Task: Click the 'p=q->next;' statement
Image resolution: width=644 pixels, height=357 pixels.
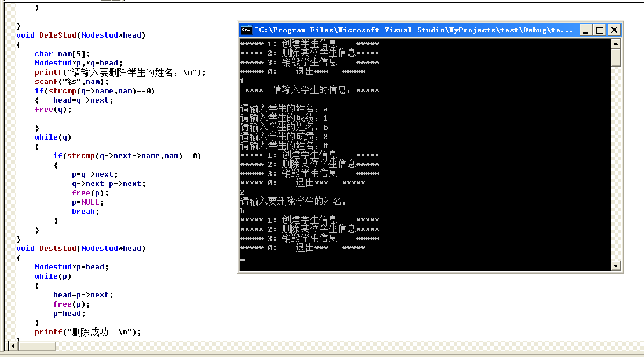Action: click(x=95, y=174)
